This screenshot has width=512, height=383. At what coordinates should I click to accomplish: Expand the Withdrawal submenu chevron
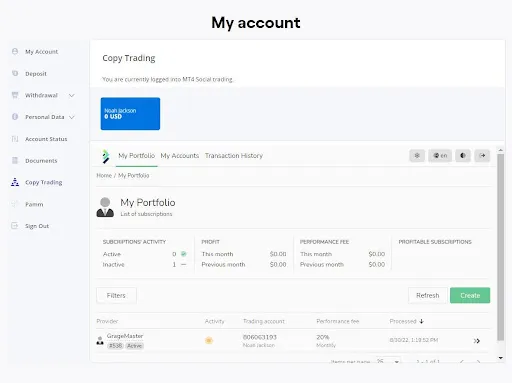[x=72, y=96]
